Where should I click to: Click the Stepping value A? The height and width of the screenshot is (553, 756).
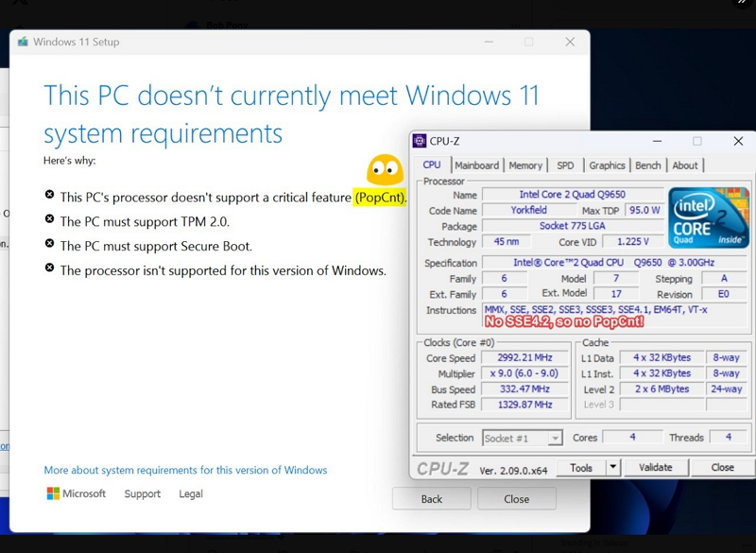724,278
